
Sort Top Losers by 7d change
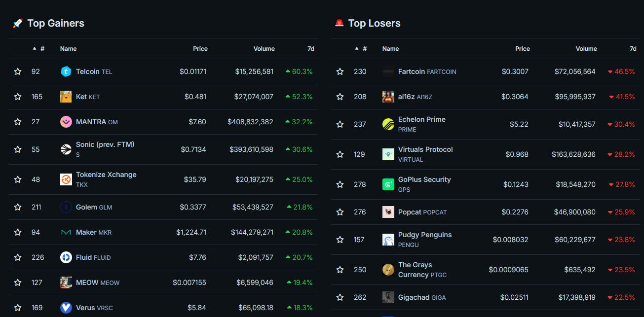click(x=633, y=49)
